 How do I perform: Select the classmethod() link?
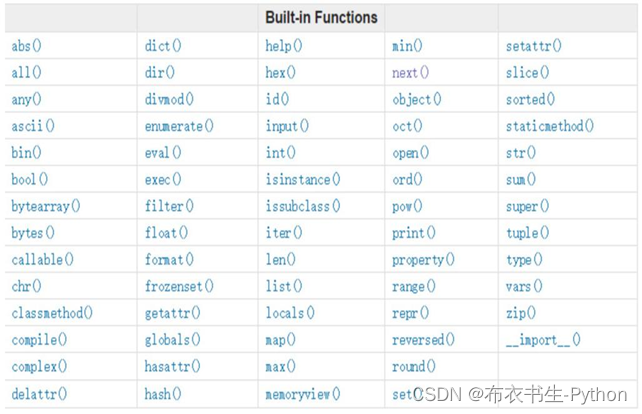[52, 313]
